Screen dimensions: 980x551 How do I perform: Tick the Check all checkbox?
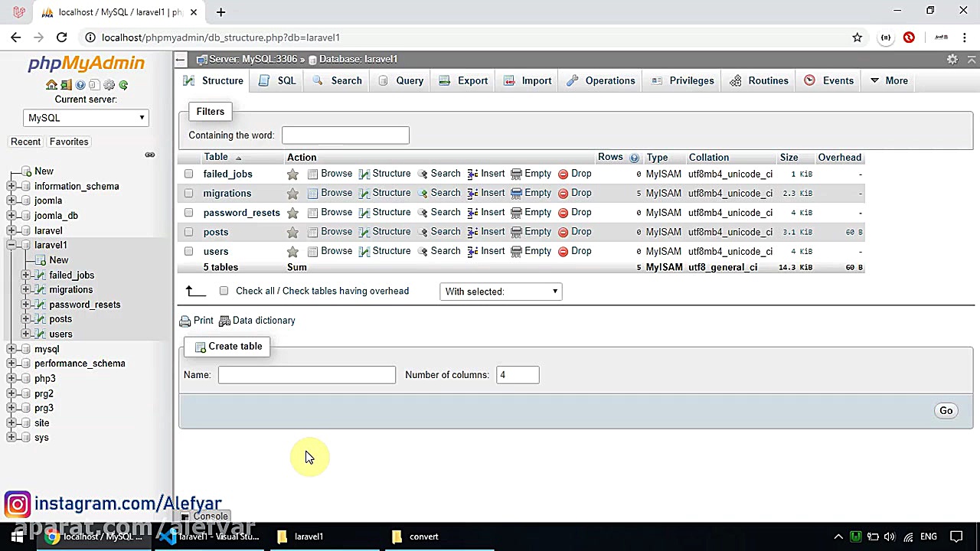[x=224, y=291]
